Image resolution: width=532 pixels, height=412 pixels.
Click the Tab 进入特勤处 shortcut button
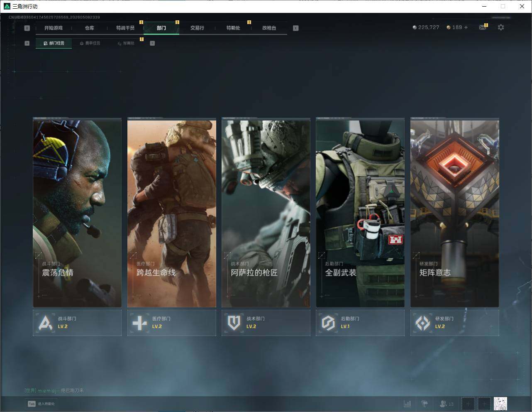pos(41,404)
